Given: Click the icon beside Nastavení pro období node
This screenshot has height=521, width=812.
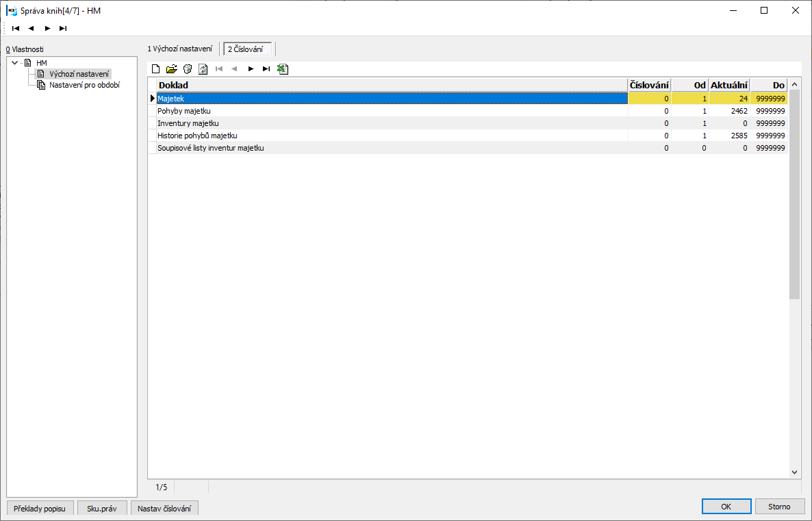Looking at the screenshot, I should click(41, 85).
